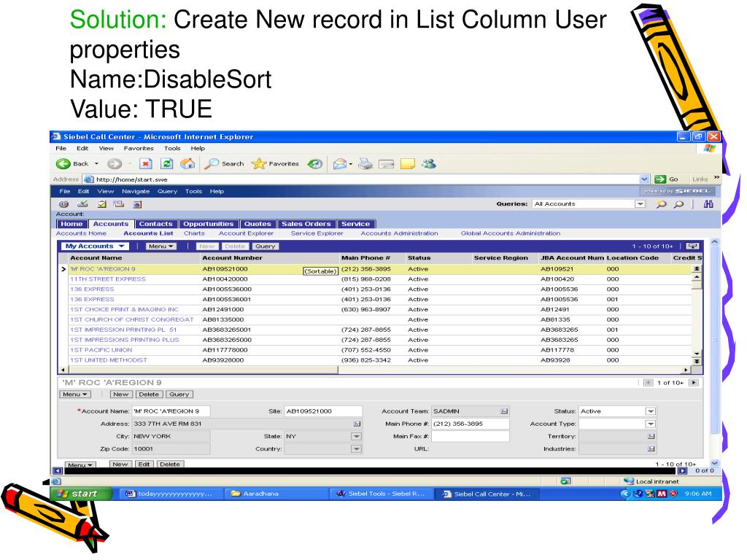The image size is (747, 560).
Task: Click the second magnifier icon beside Queries
Action: pos(679,204)
